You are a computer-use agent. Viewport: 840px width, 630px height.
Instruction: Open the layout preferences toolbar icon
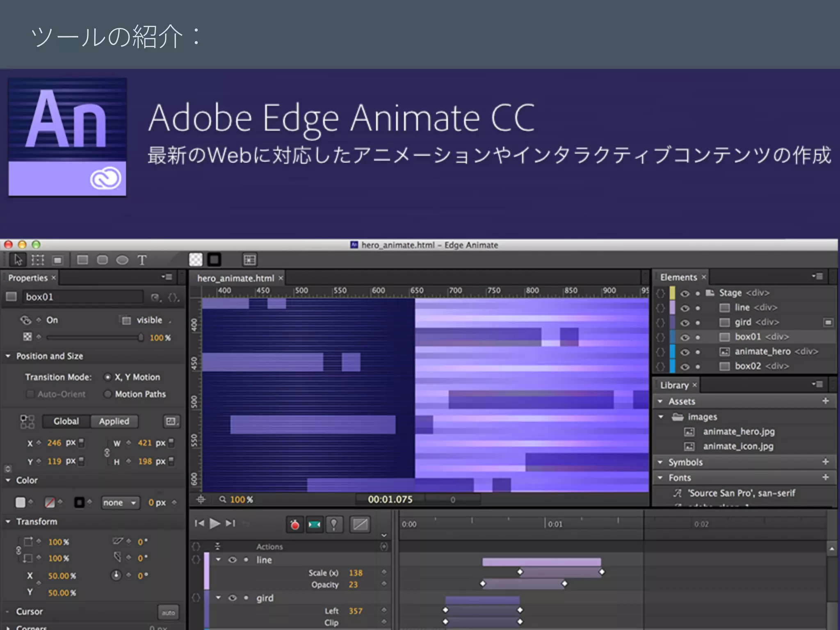249,260
